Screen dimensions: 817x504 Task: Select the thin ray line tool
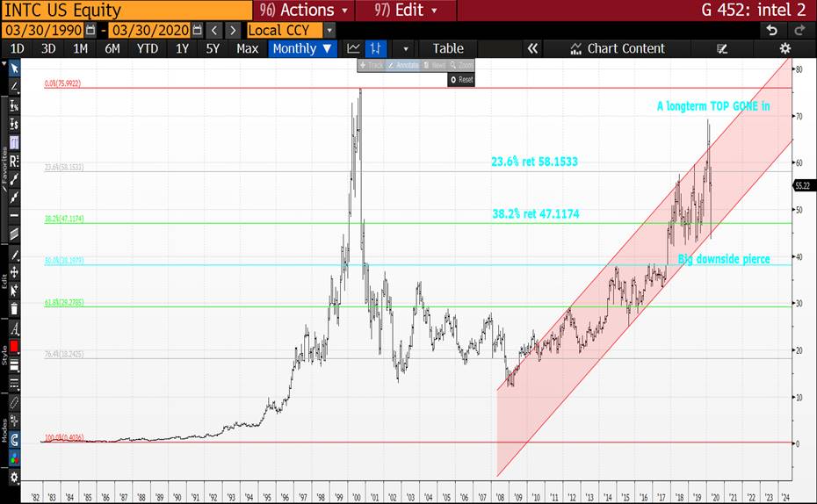point(14,198)
